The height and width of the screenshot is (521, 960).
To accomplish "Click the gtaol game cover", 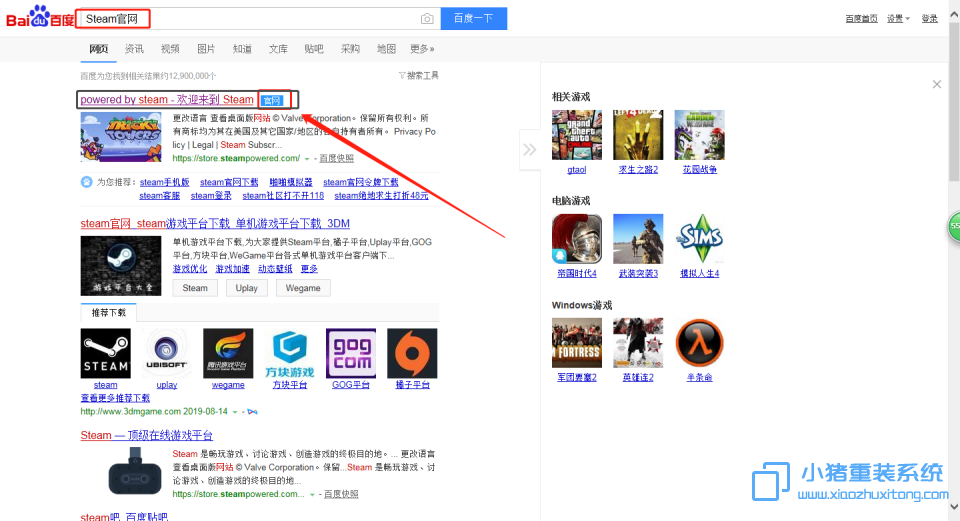I will [x=577, y=135].
